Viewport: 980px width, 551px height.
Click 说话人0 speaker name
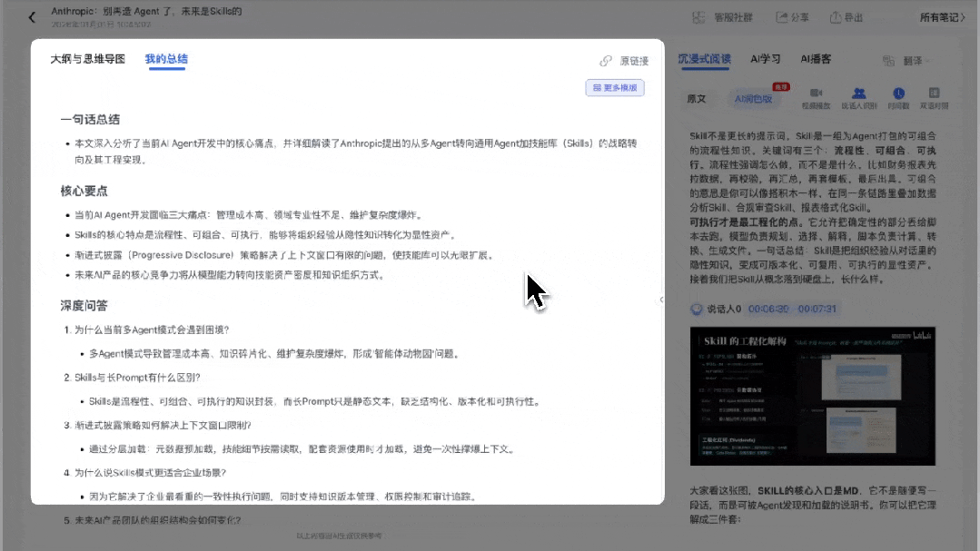coord(724,309)
